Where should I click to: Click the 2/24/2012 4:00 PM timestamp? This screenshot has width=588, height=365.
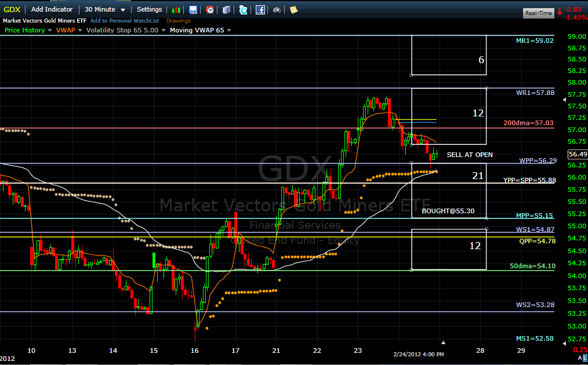click(419, 354)
